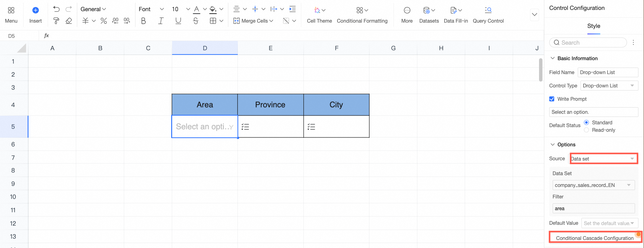Click the blue Insert plus icon
The width and height of the screenshot is (644, 248).
[x=36, y=10]
